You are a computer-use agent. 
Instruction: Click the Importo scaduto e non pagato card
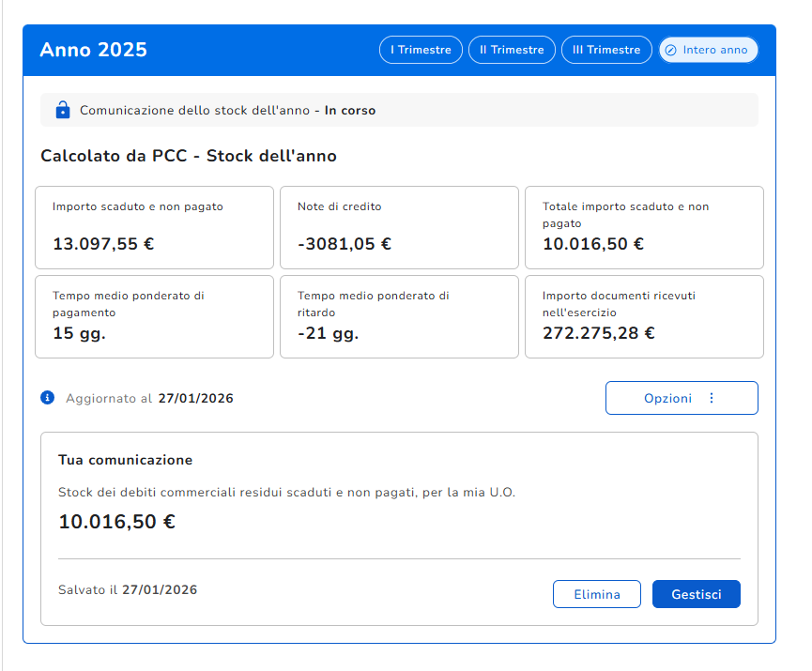tap(154, 227)
